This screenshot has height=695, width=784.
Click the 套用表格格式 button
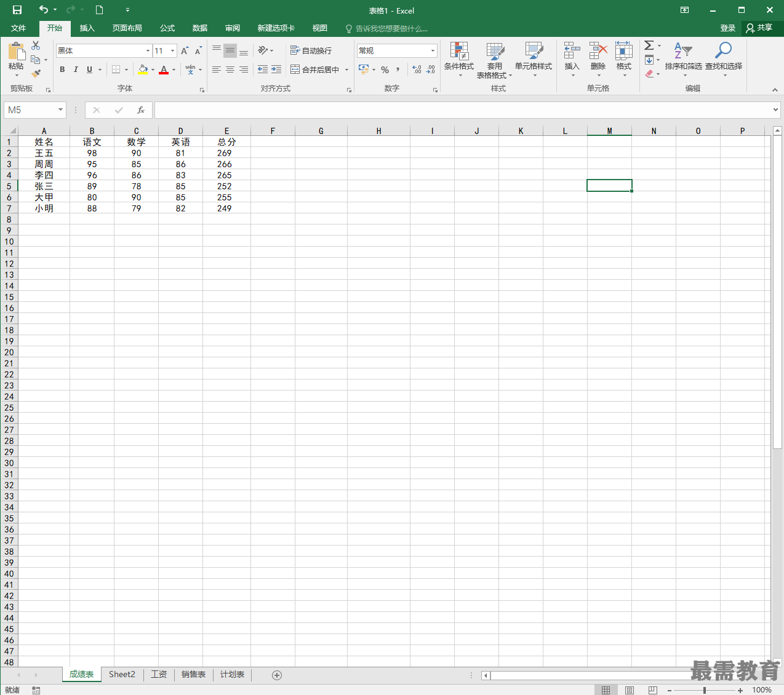coord(495,60)
